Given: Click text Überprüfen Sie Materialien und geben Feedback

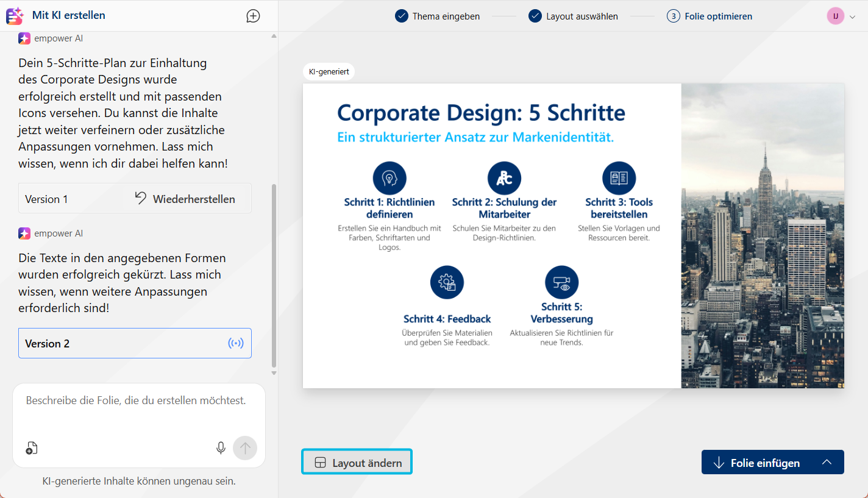Looking at the screenshot, I should tap(447, 338).
